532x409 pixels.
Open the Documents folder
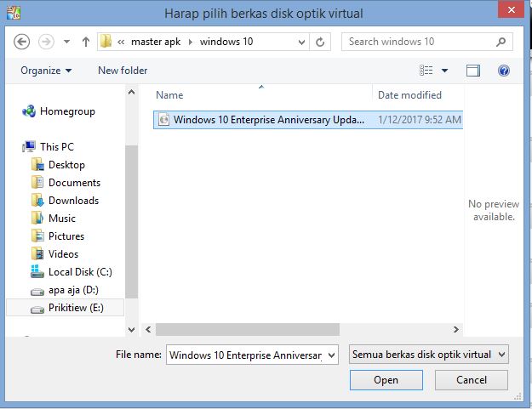coord(74,183)
